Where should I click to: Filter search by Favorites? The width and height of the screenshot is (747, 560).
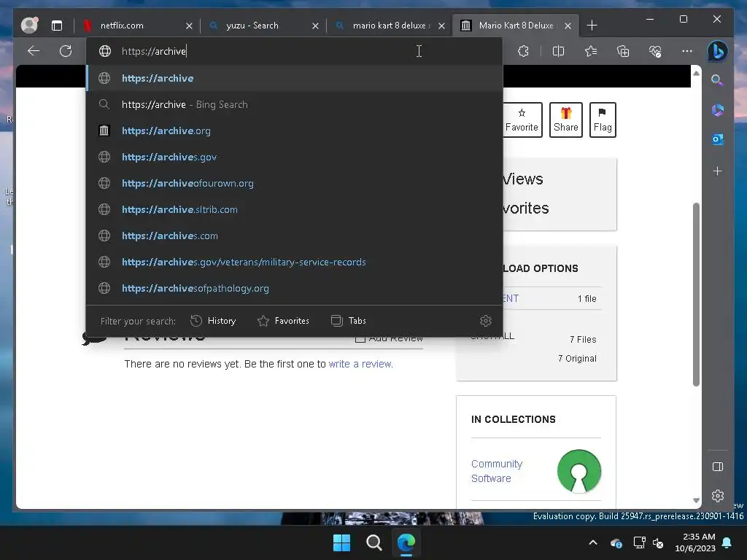click(283, 321)
